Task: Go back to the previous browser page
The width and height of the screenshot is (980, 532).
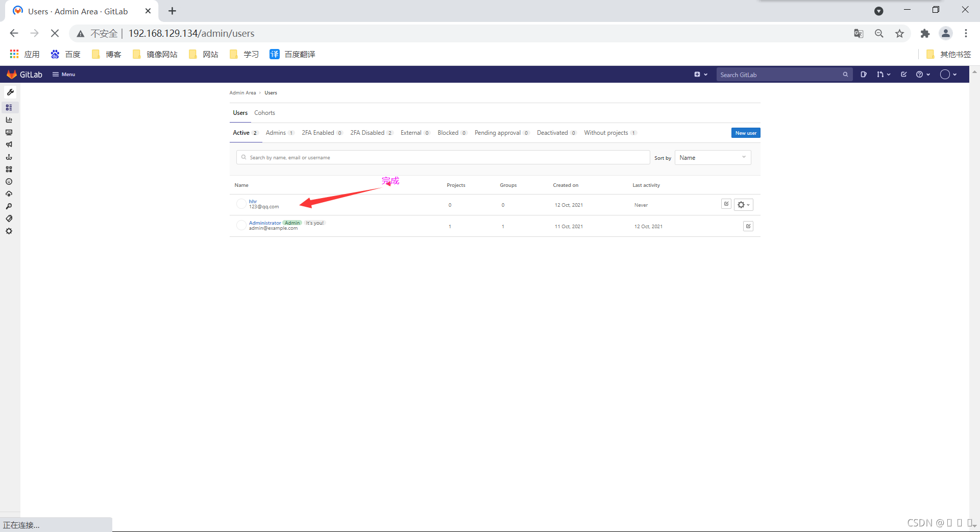Action: 14,33
